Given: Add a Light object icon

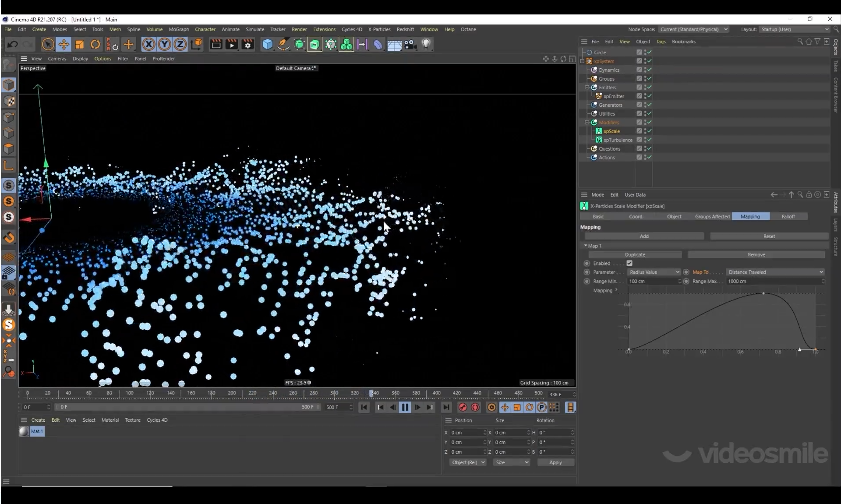Looking at the screenshot, I should pyautogui.click(x=426, y=44).
